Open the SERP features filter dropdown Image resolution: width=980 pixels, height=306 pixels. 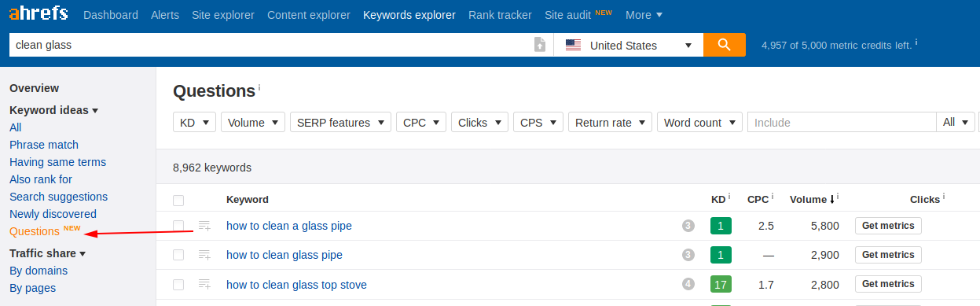pyautogui.click(x=340, y=123)
